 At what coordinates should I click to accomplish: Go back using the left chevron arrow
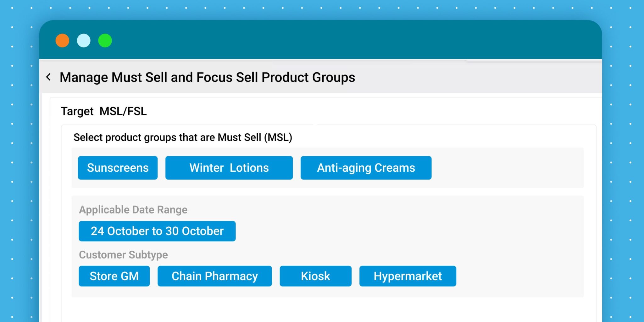point(48,77)
